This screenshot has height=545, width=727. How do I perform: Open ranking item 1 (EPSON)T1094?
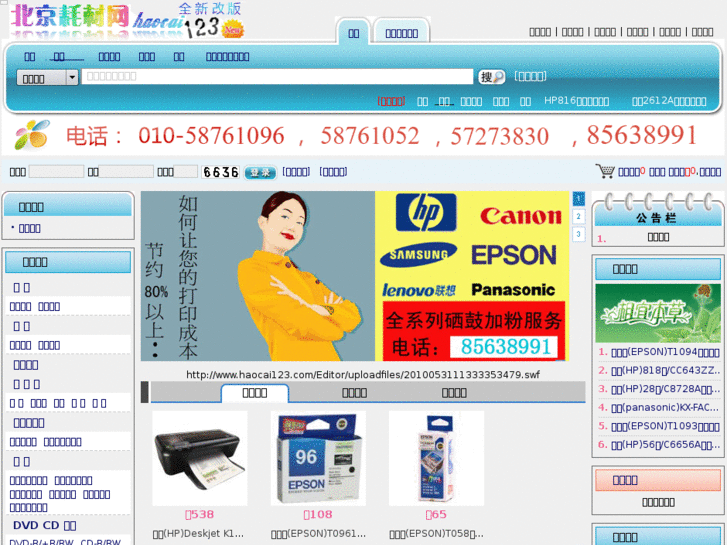(665, 352)
